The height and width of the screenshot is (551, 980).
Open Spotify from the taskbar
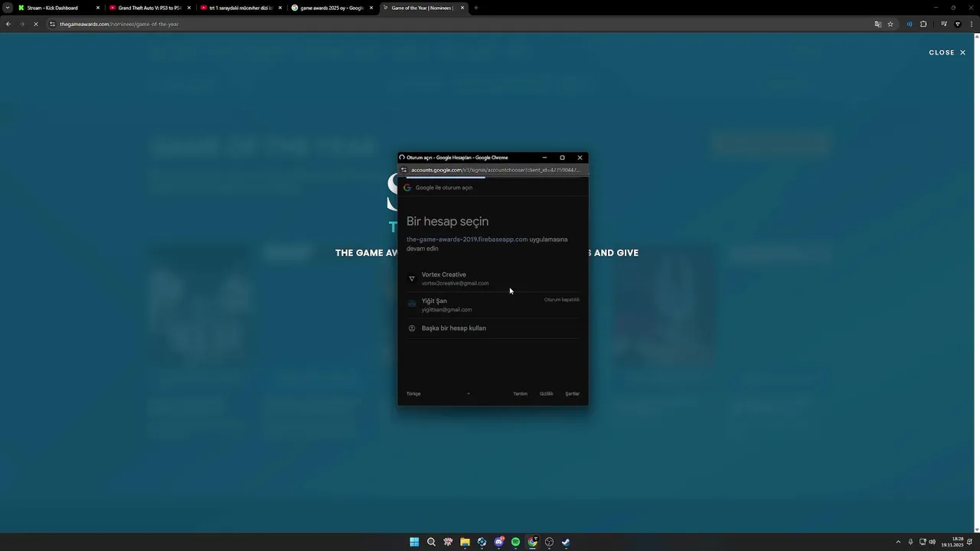click(515, 542)
